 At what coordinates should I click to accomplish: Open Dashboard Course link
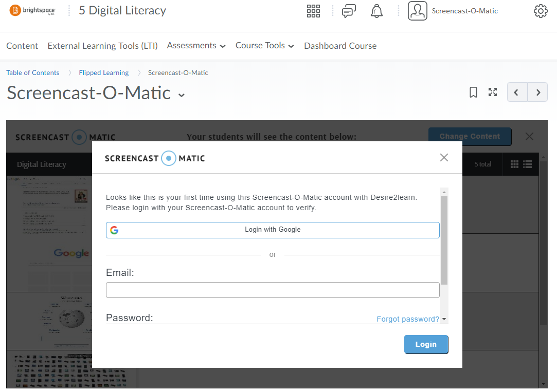(x=340, y=46)
